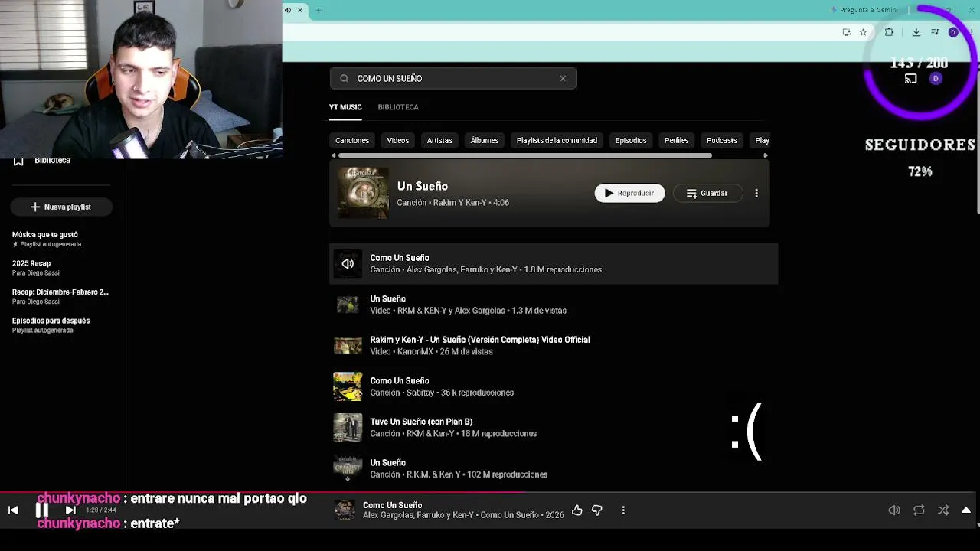Open the Episodios para después playlist

(61, 325)
